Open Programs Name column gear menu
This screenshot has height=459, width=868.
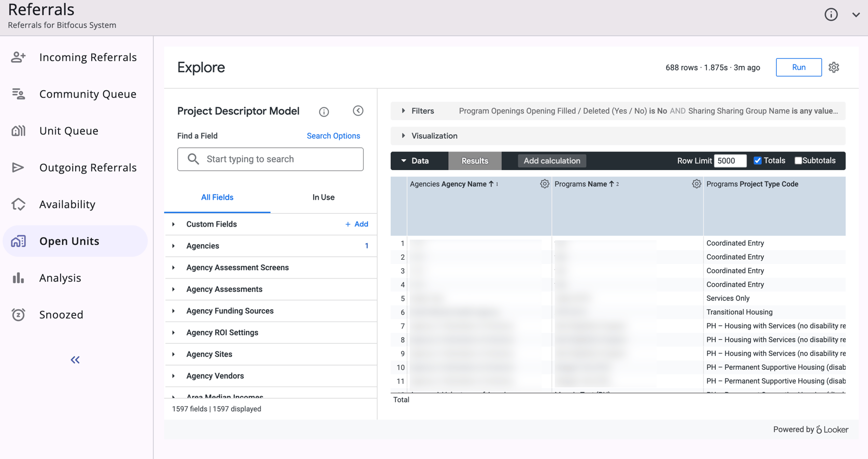[x=696, y=184]
